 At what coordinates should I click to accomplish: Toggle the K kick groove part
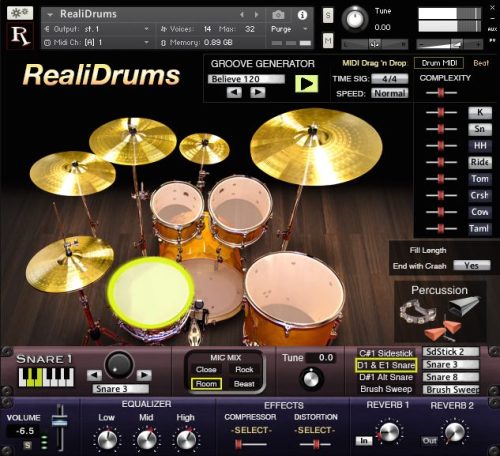[480, 113]
